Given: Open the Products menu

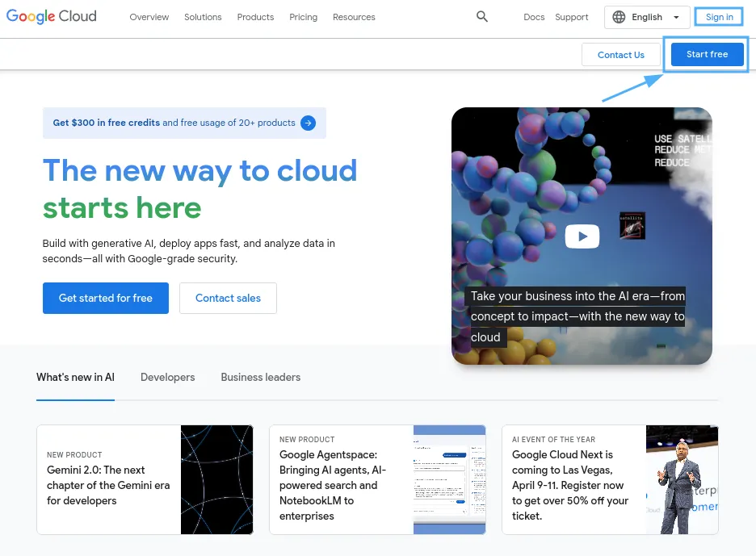Looking at the screenshot, I should coord(255,17).
